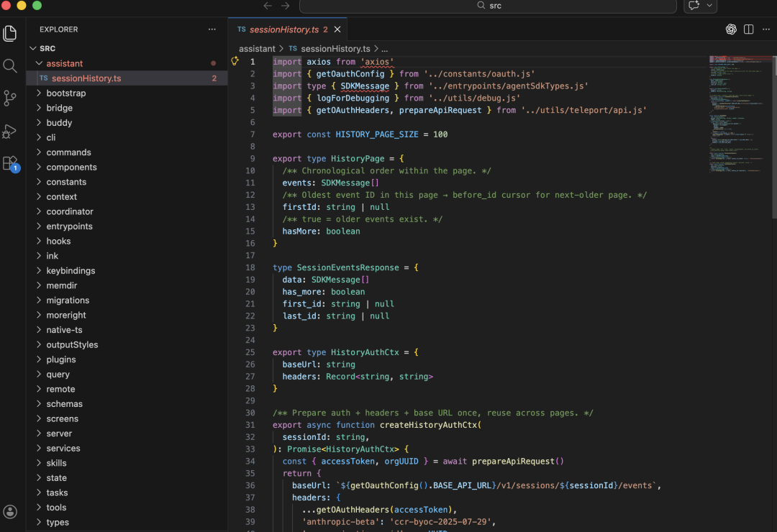Select the sessionHistory.ts editor tab
The height and width of the screenshot is (532, 777).
point(287,29)
